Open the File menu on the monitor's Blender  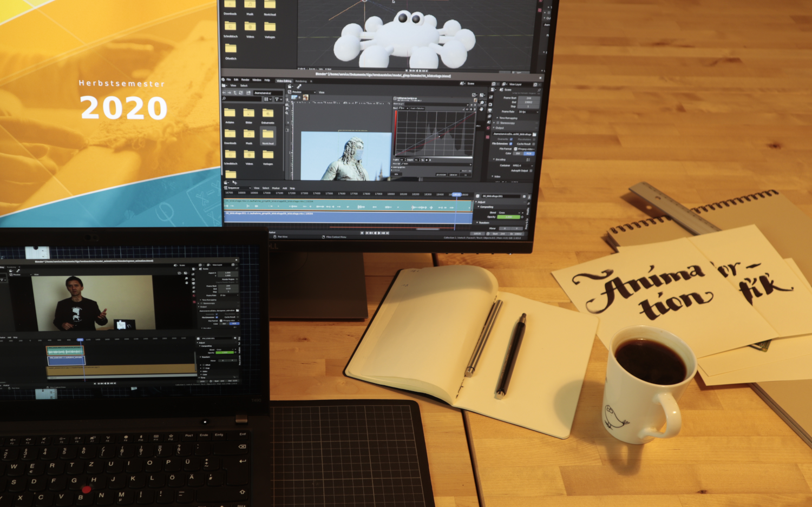coord(228,80)
